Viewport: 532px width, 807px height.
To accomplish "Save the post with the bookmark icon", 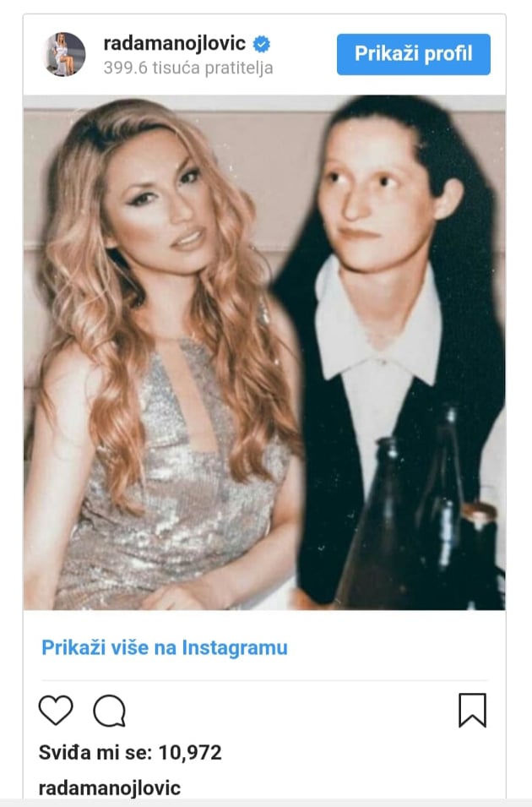I will tap(472, 710).
